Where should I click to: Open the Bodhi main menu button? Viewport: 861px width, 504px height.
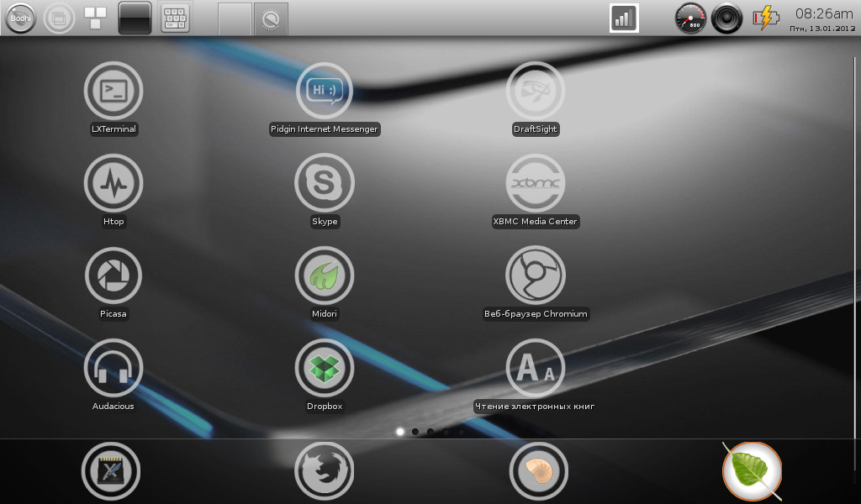pos(20,18)
